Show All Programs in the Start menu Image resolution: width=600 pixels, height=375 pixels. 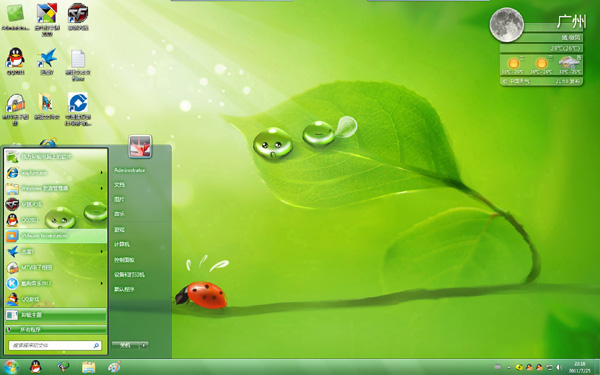56,329
